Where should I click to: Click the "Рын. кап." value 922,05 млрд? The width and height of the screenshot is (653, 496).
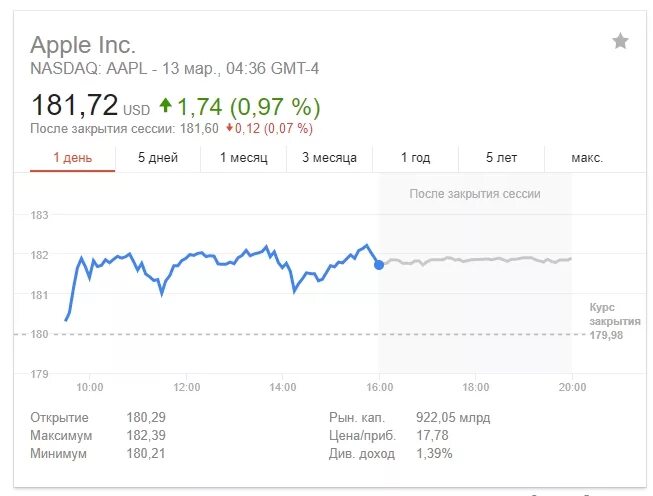[x=452, y=418]
